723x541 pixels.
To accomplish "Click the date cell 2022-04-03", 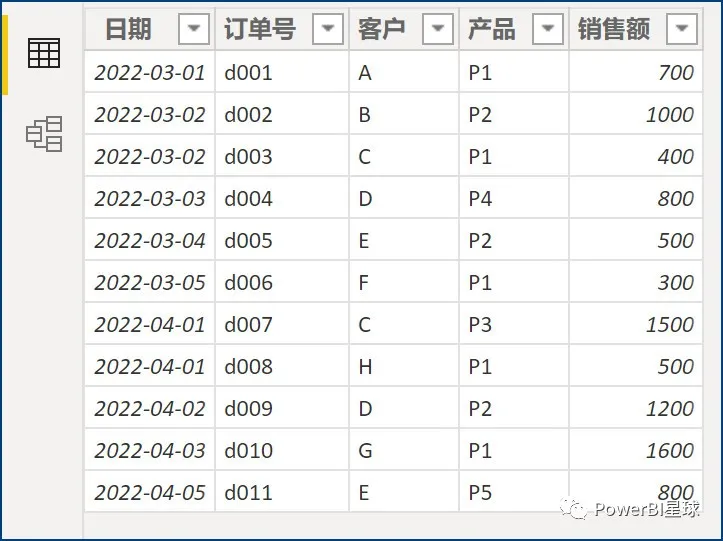I will [x=150, y=450].
